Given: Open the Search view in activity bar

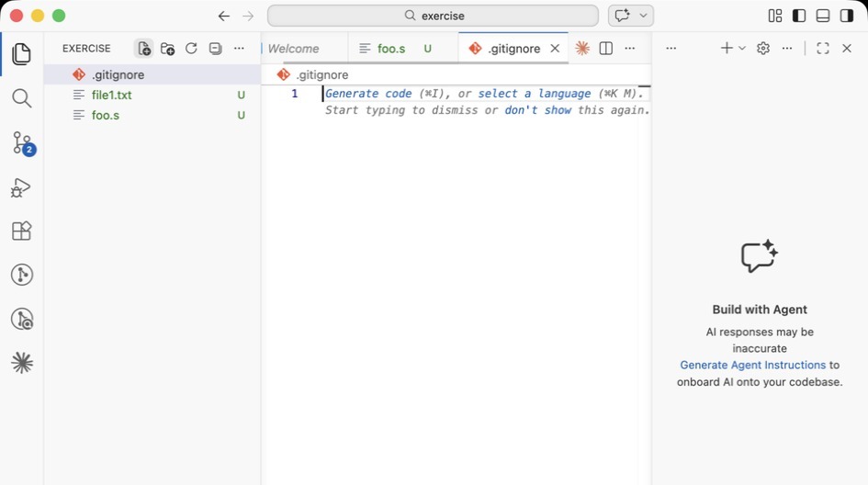Looking at the screenshot, I should 22,98.
